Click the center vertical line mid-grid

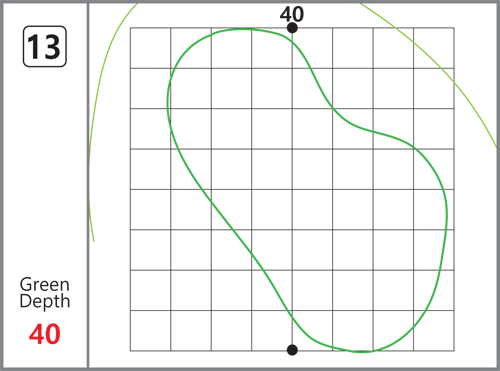point(292,189)
